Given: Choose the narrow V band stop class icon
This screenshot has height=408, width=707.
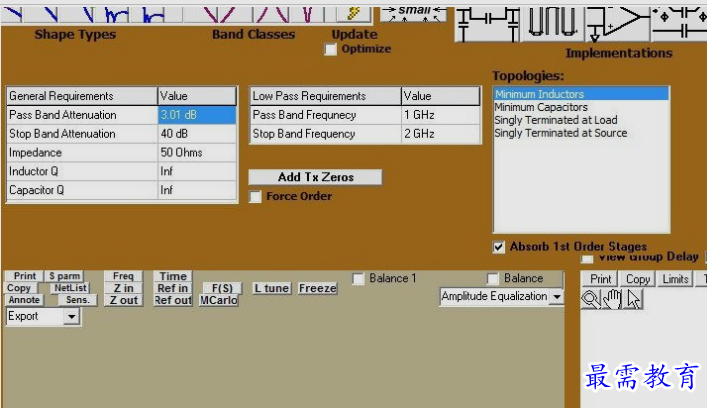Looking at the screenshot, I should pyautogui.click(x=308, y=14).
